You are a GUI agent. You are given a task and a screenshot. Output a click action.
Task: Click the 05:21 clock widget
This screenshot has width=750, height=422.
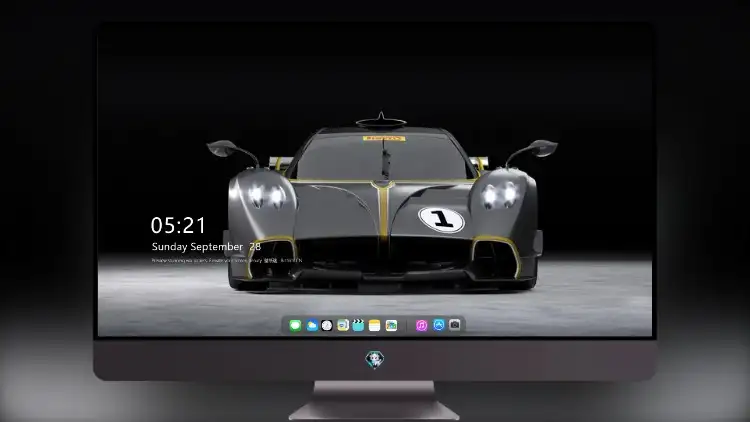[x=178, y=225]
